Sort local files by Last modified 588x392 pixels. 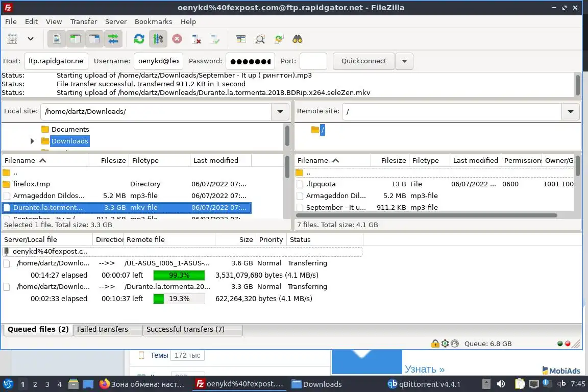220,161
